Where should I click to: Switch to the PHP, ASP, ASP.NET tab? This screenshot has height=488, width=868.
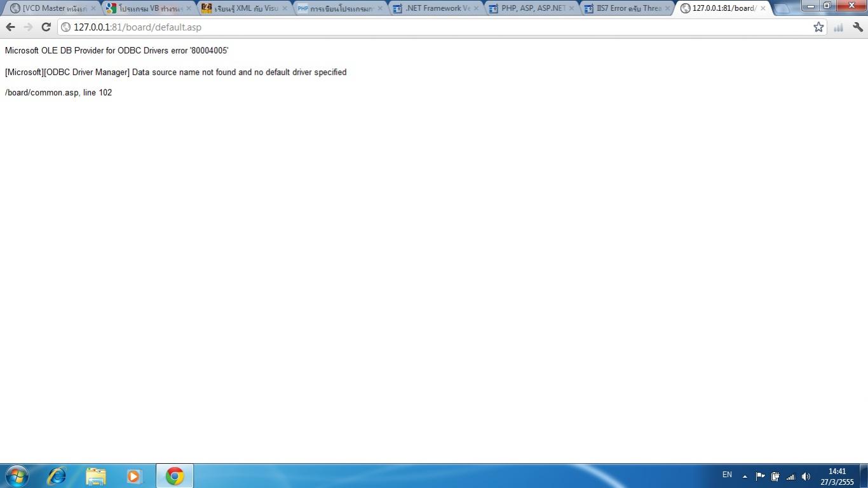pos(532,8)
